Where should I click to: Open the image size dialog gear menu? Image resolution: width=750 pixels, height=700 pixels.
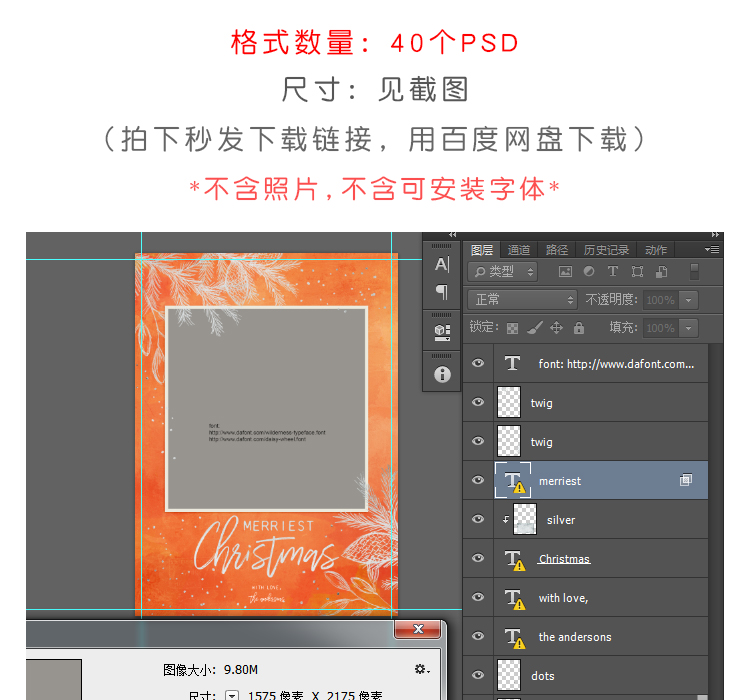(x=421, y=669)
